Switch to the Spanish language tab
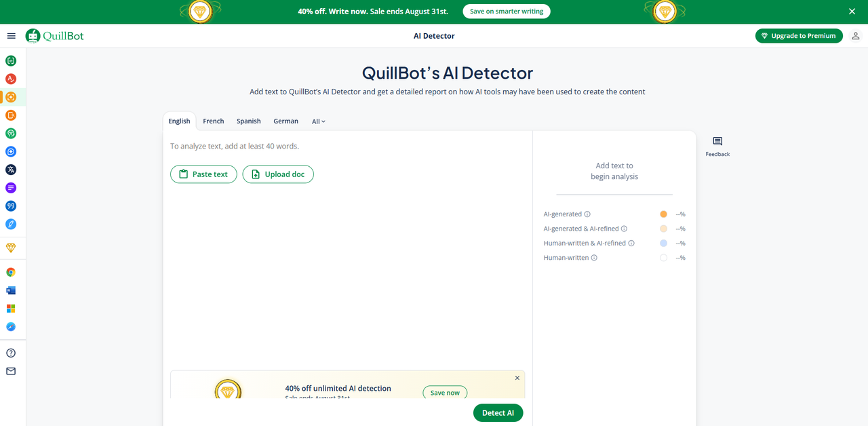Image resolution: width=868 pixels, height=426 pixels. click(249, 121)
